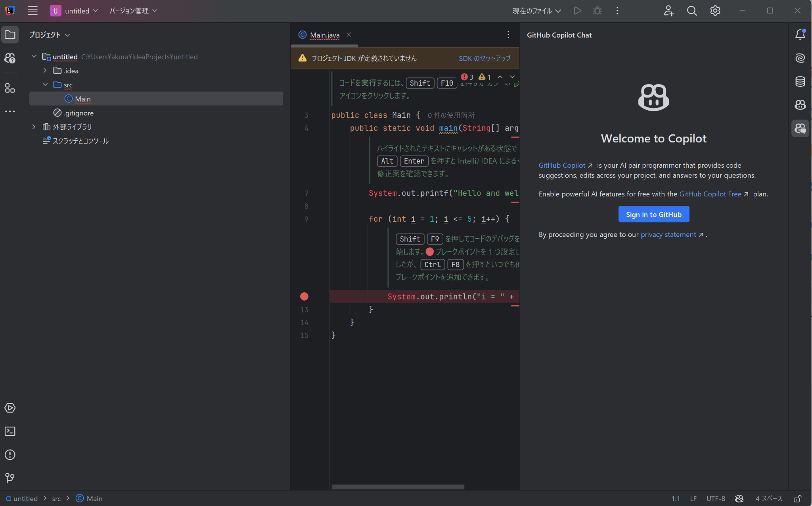Open the main hamburger menu
The width and height of the screenshot is (812, 506).
[x=33, y=11]
